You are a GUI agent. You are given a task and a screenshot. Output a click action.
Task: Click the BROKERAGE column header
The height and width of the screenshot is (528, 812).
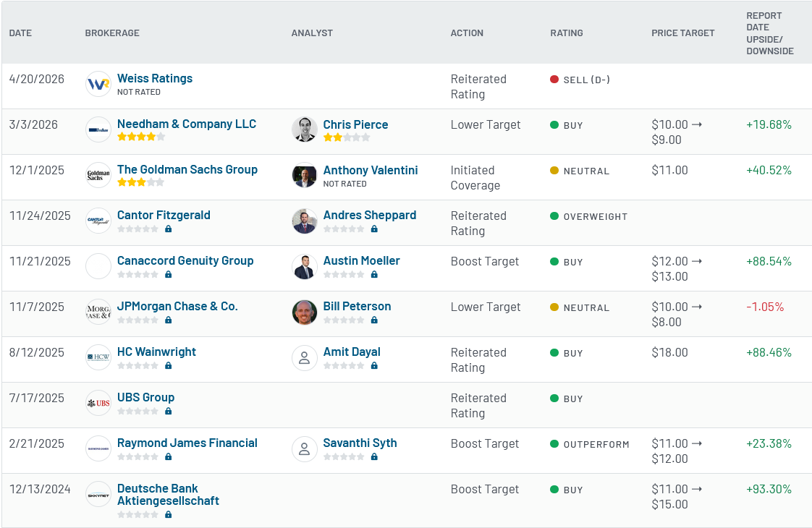click(112, 33)
